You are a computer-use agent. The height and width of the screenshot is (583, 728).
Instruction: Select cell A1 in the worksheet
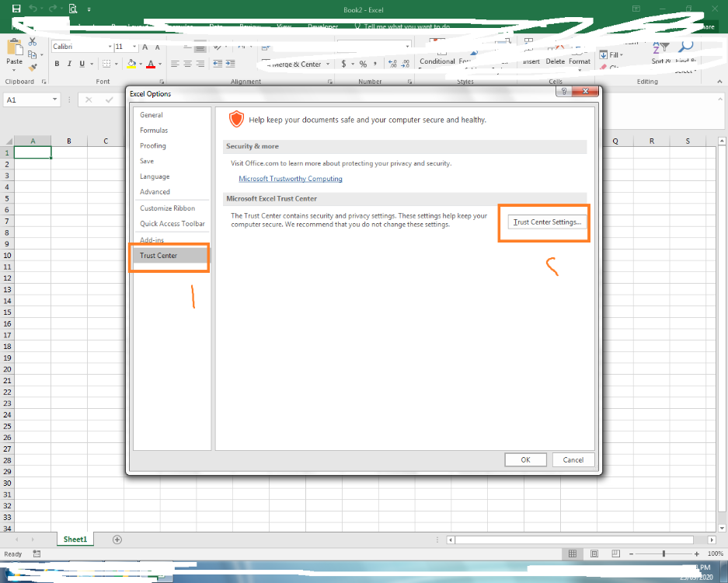click(33, 152)
